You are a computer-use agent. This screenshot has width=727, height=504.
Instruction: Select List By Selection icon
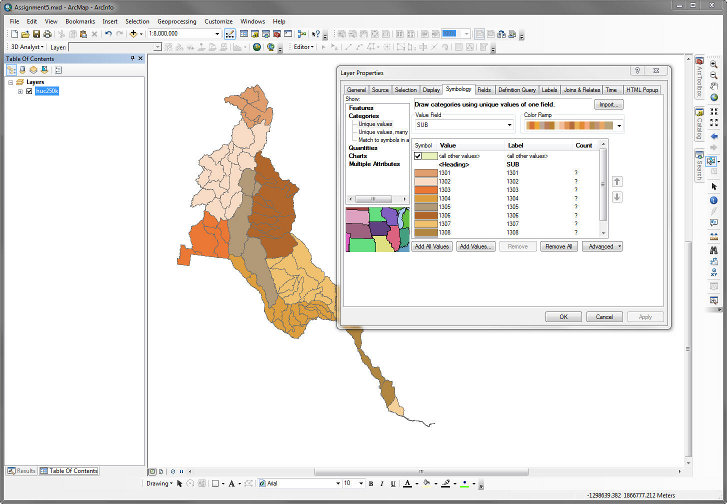[45, 70]
